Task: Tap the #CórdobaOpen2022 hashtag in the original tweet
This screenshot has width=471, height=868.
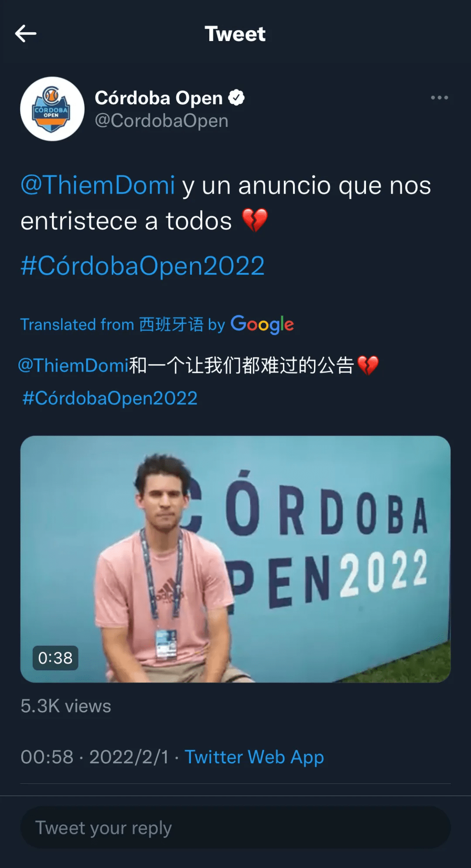Action: pos(143,266)
